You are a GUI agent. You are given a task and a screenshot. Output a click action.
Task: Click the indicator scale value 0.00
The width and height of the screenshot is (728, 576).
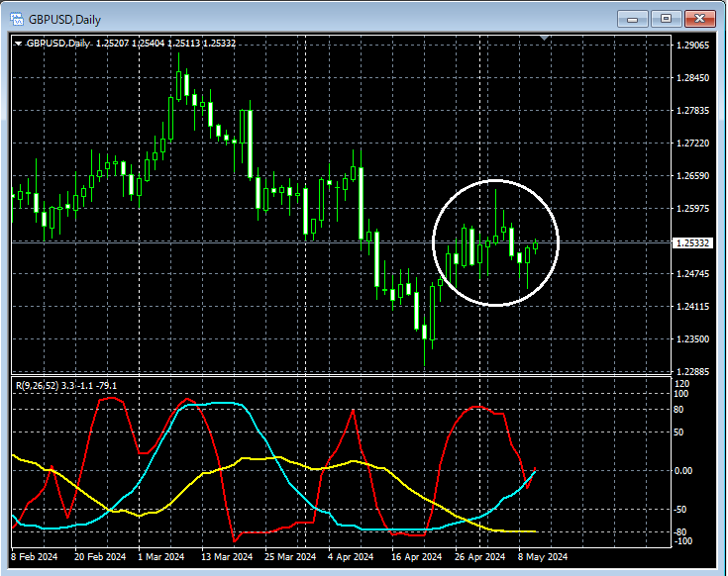point(683,471)
